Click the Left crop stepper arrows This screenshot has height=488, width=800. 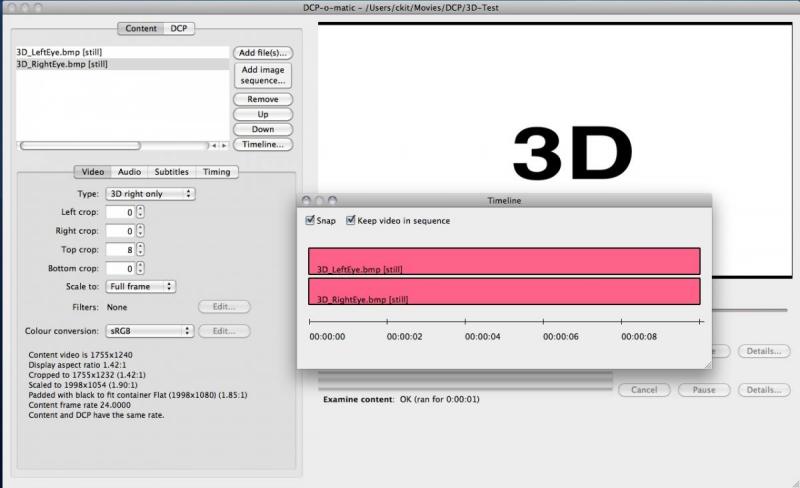[x=141, y=213]
